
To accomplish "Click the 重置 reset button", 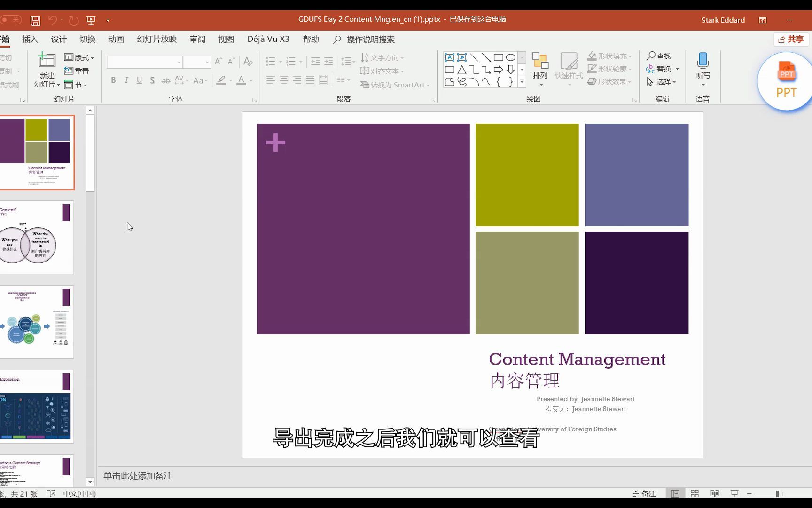I will click(77, 71).
